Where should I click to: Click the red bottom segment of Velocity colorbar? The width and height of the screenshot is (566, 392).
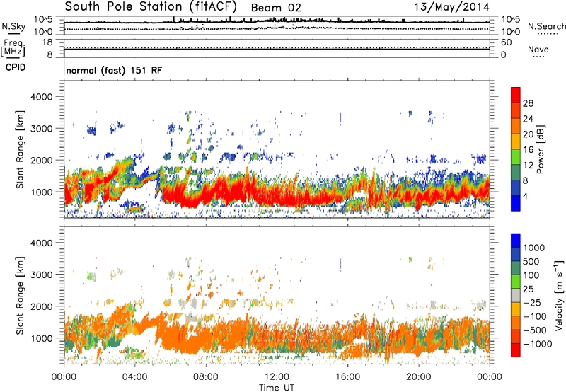coord(516,350)
